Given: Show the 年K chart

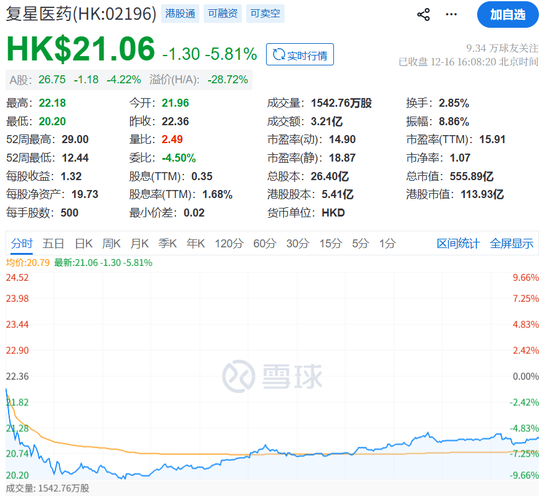Looking at the screenshot, I should (x=195, y=243).
